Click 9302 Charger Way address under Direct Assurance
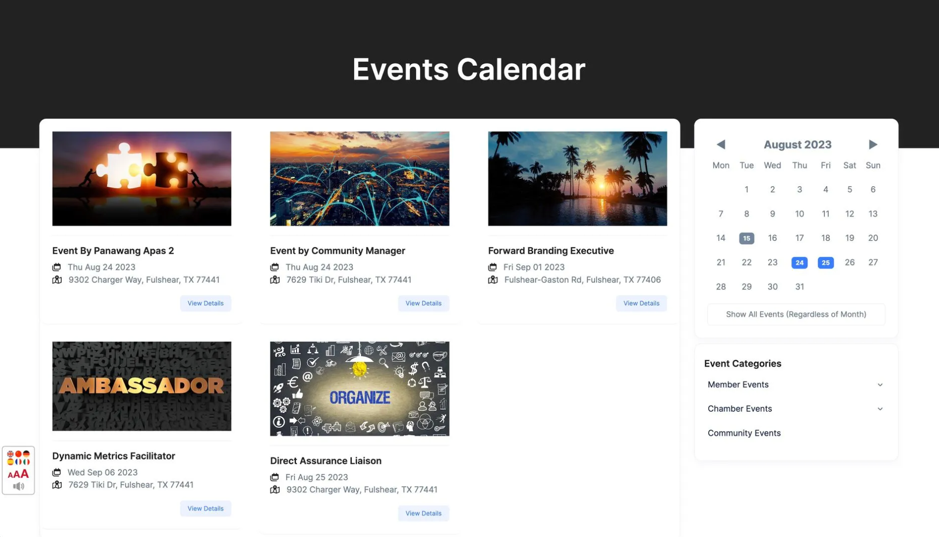This screenshot has height=560, width=939. (x=362, y=490)
